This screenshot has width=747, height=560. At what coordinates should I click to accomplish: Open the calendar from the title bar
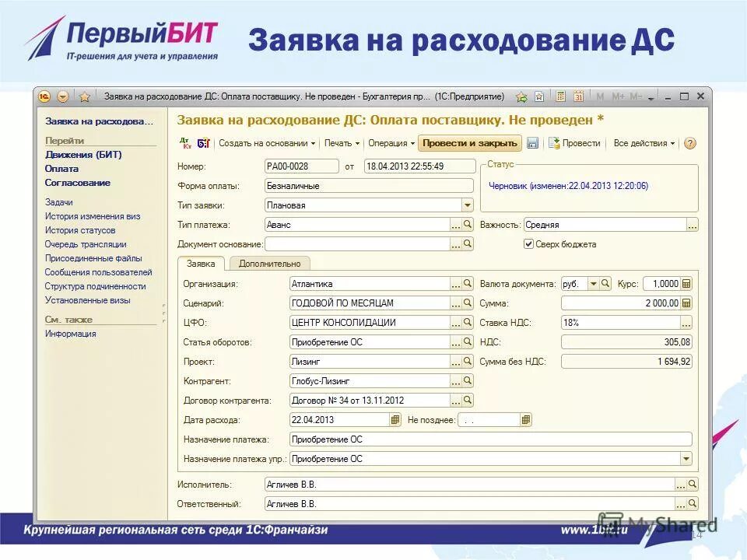click(x=577, y=96)
